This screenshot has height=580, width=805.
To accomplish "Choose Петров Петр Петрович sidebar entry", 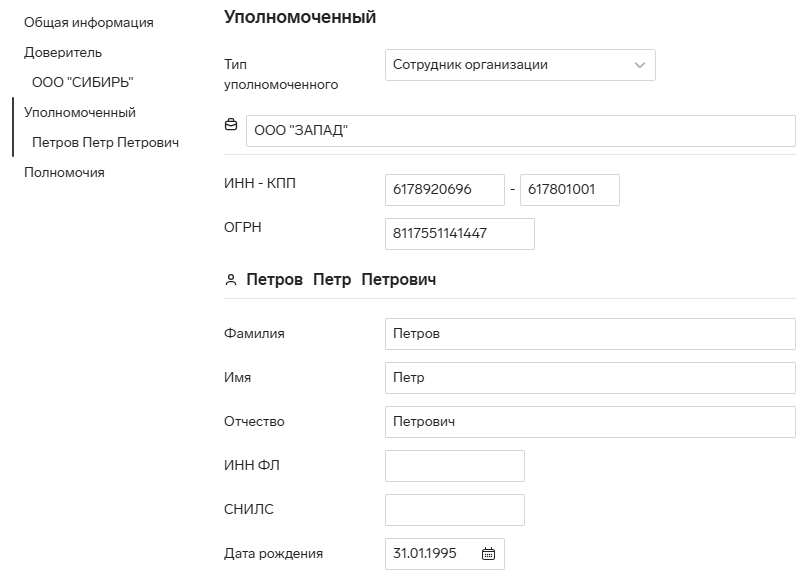I will tap(105, 142).
